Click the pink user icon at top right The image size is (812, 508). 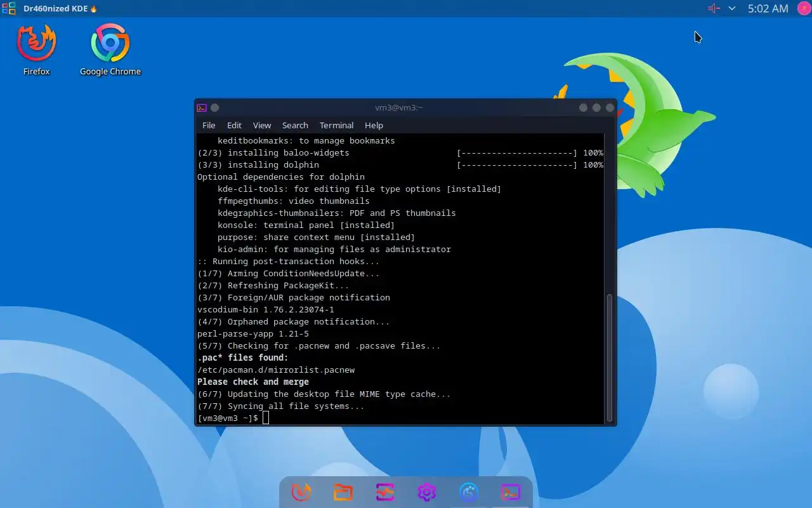tap(803, 8)
